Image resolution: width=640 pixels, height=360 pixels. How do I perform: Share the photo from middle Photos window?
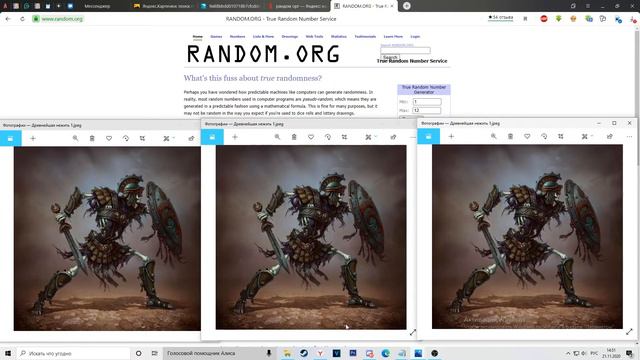pyautogui.click(x=393, y=137)
